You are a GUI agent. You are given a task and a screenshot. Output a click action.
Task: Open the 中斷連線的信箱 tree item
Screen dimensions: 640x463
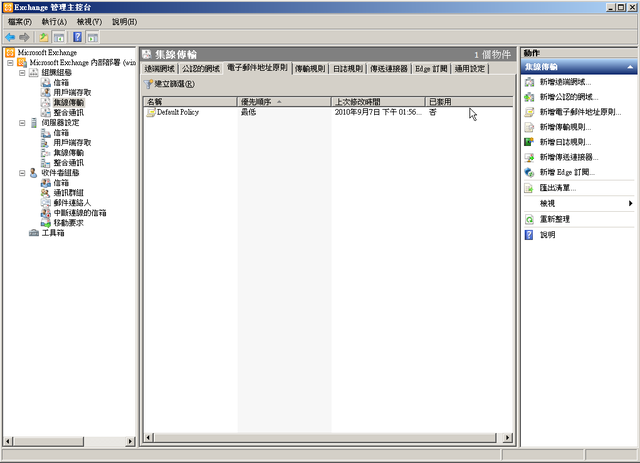(x=80, y=213)
